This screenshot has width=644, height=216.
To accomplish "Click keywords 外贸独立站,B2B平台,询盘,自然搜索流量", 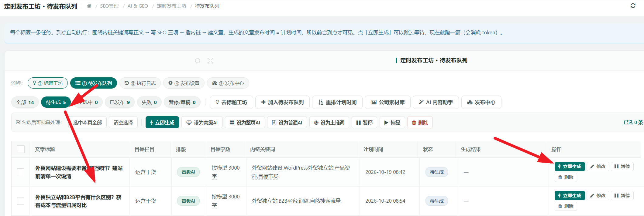I will [296, 201].
